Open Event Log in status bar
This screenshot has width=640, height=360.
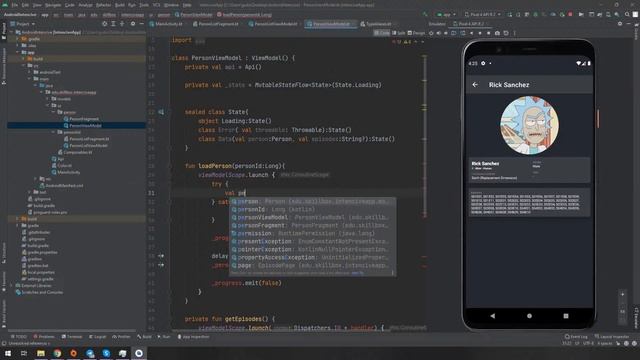pyautogui.click(x=576, y=337)
